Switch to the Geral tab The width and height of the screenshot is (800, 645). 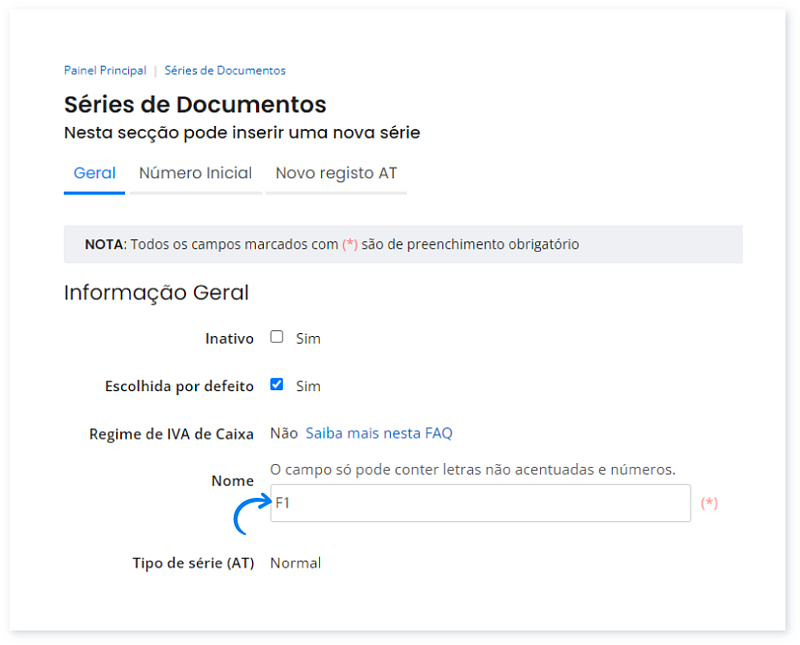(94, 173)
